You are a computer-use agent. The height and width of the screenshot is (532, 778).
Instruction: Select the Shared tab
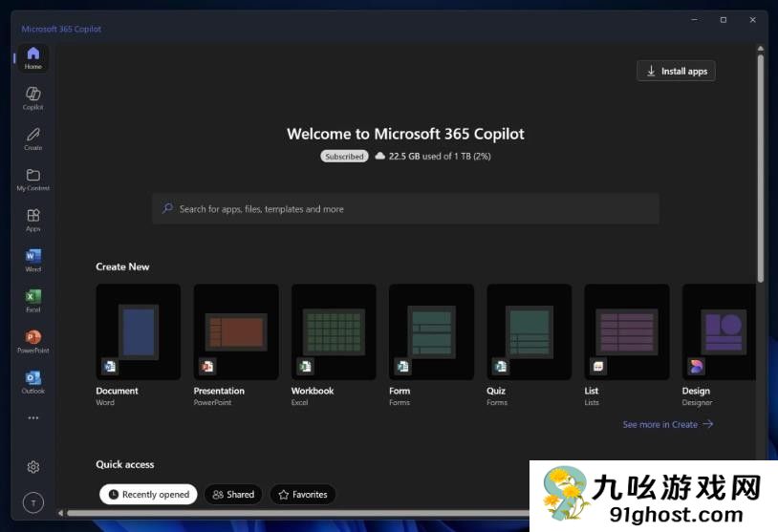click(233, 495)
